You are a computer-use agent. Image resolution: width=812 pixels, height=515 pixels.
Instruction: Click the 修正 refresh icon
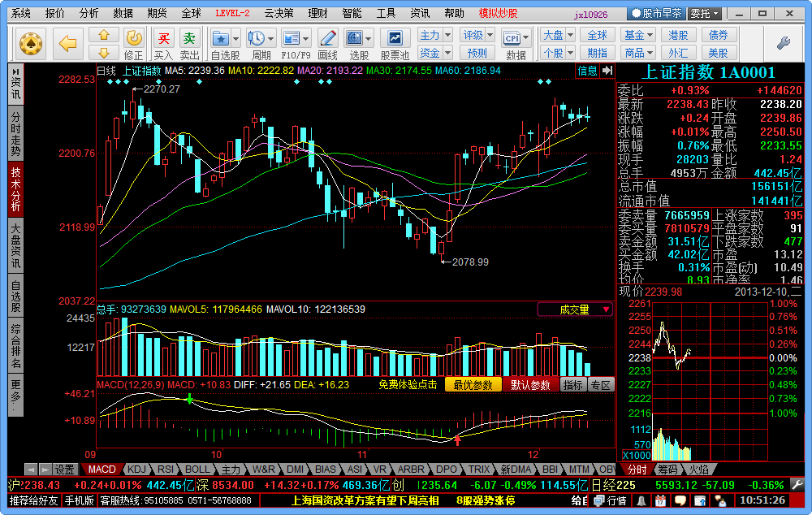pos(134,38)
